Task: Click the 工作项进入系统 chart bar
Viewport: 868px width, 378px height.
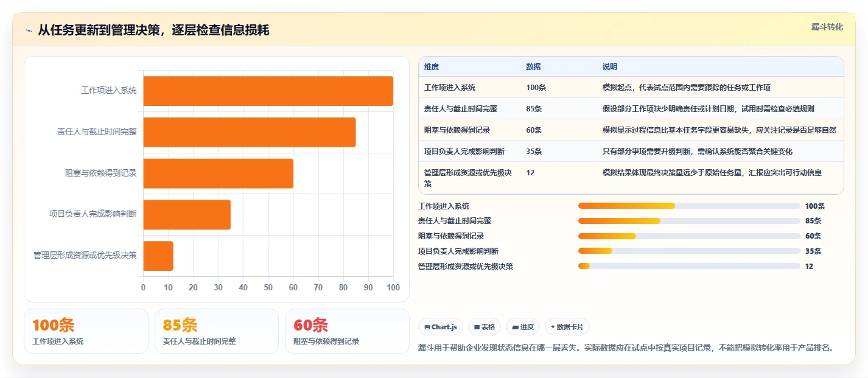Action: tap(268, 91)
